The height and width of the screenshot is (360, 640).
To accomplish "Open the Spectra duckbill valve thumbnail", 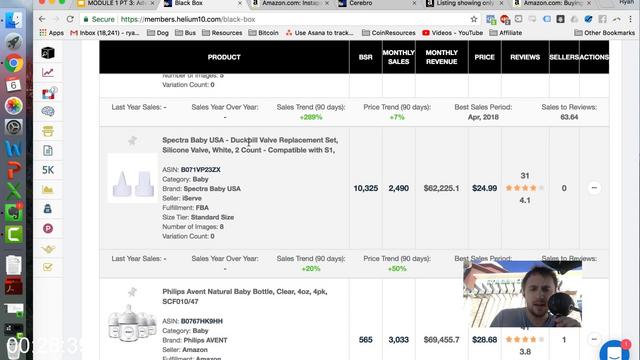I will point(133,178).
